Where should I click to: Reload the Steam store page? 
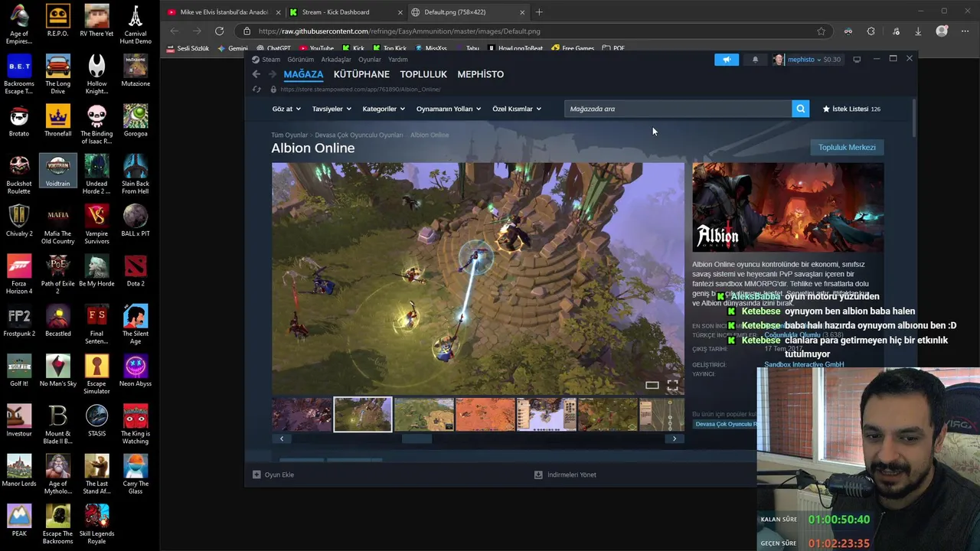256,90
